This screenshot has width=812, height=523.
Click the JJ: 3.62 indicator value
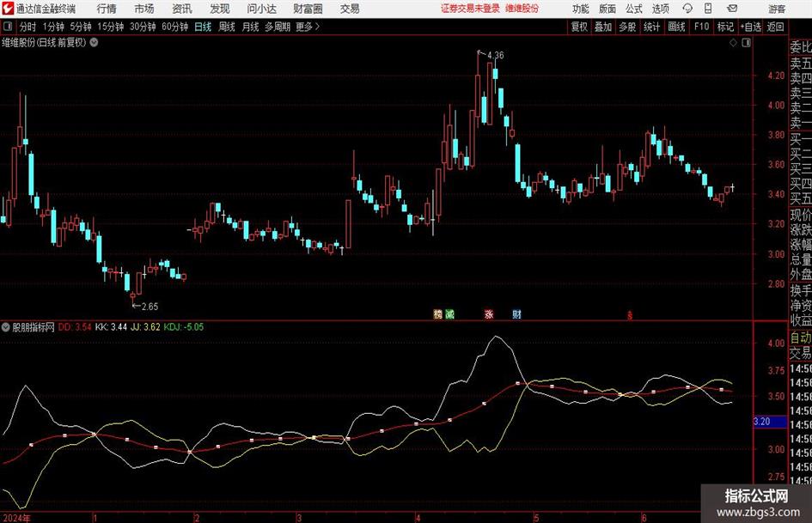click(x=145, y=327)
